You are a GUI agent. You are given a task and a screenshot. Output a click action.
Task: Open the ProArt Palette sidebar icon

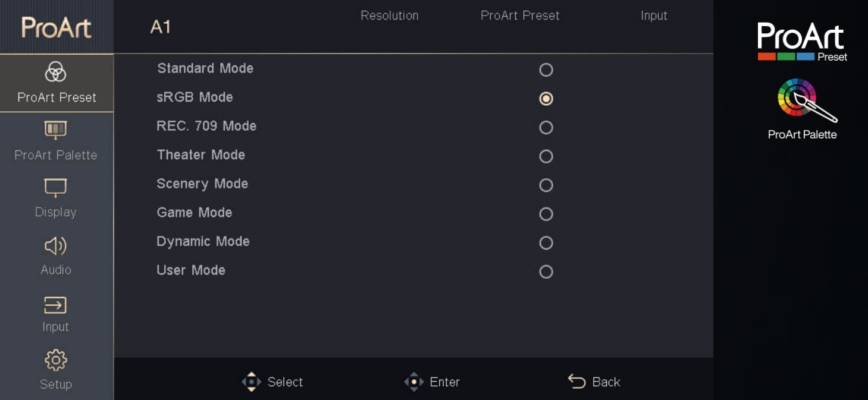coord(55,130)
